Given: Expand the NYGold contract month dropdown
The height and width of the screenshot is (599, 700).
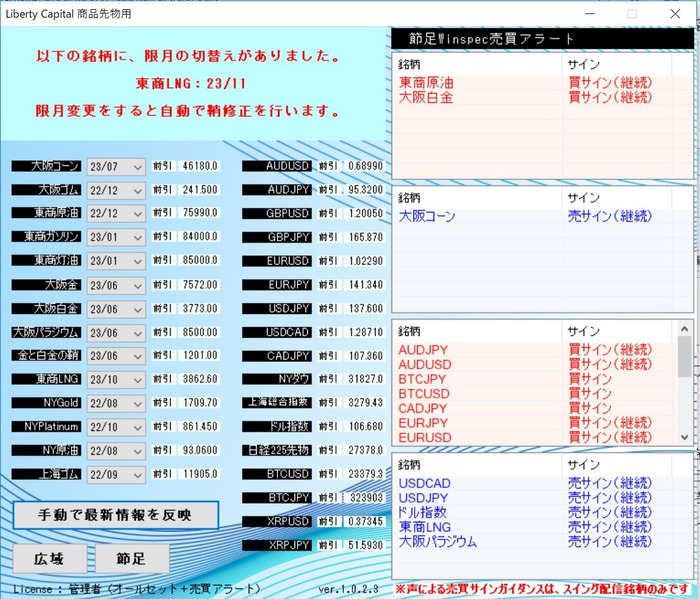Looking at the screenshot, I should point(116,403).
